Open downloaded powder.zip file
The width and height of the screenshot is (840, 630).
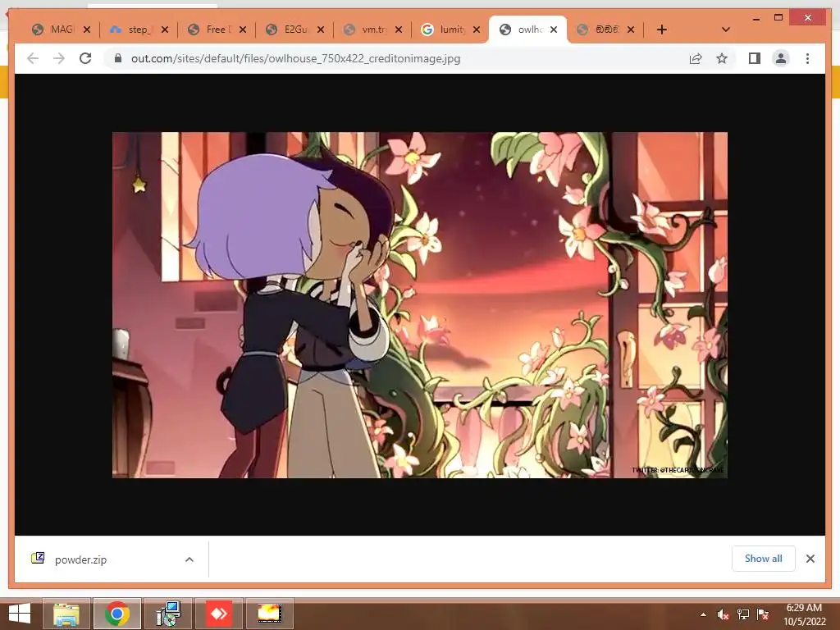[x=80, y=559]
